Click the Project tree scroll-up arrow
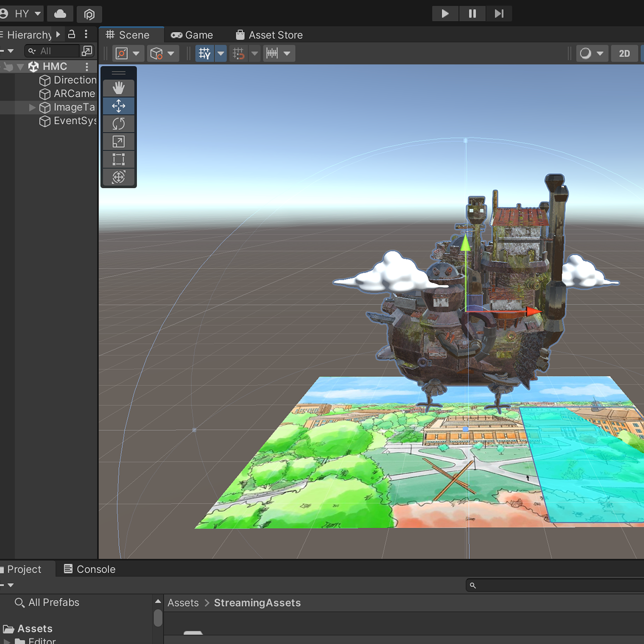 pyautogui.click(x=158, y=601)
